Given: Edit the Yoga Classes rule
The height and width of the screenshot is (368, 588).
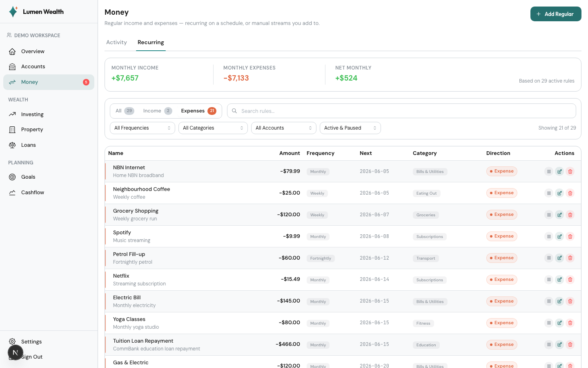Looking at the screenshot, I should [x=559, y=323].
